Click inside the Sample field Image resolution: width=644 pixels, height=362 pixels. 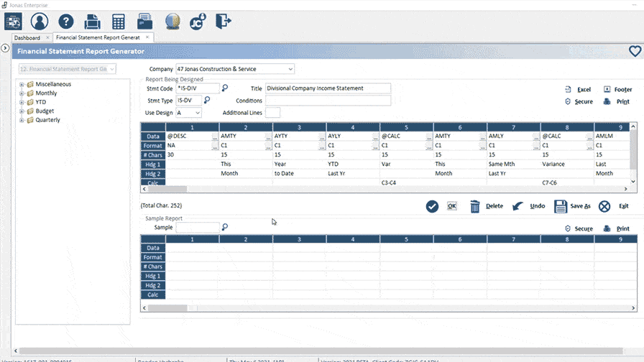pyautogui.click(x=198, y=228)
